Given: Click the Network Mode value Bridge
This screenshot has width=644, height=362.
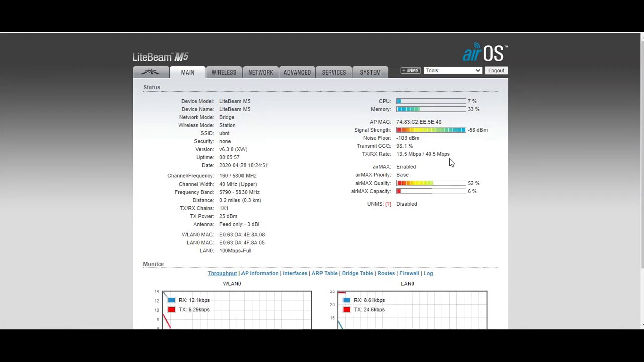Looking at the screenshot, I should 227,117.
